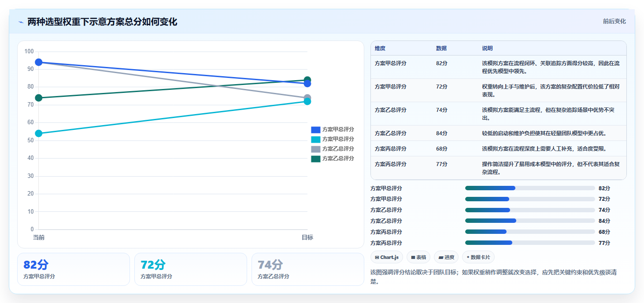Click the table description starting 该模拟方案在流程深度上

(545, 148)
